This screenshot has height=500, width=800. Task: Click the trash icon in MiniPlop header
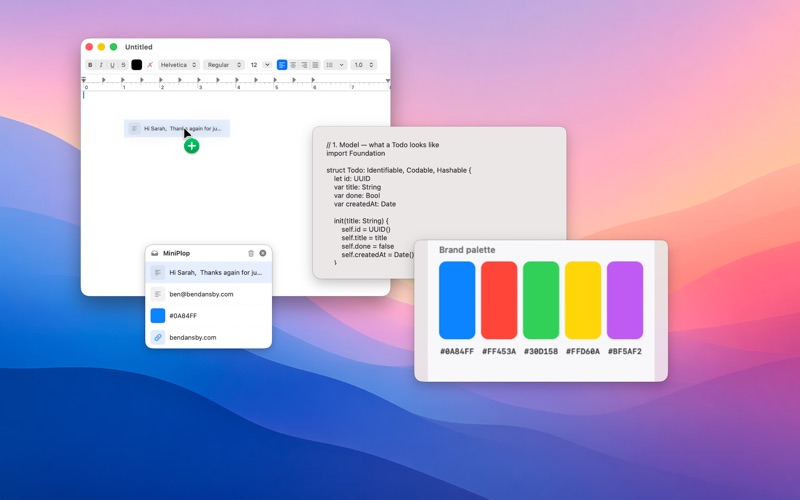point(251,253)
